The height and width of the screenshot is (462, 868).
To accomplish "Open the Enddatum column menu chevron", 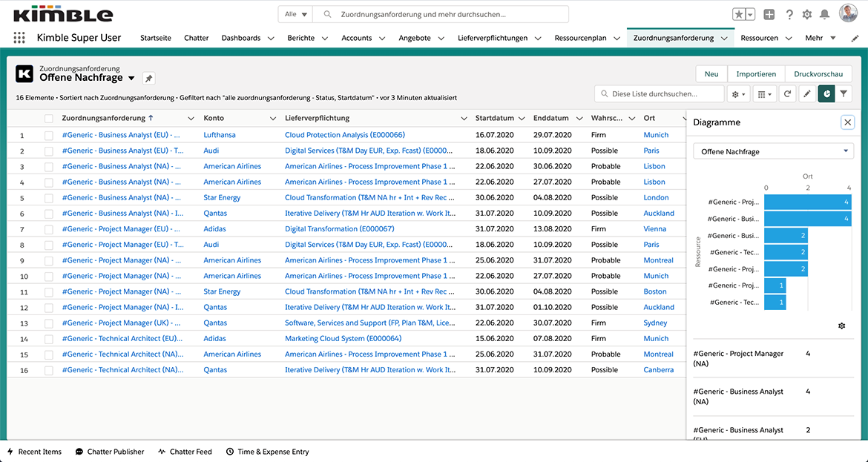I will coord(579,119).
